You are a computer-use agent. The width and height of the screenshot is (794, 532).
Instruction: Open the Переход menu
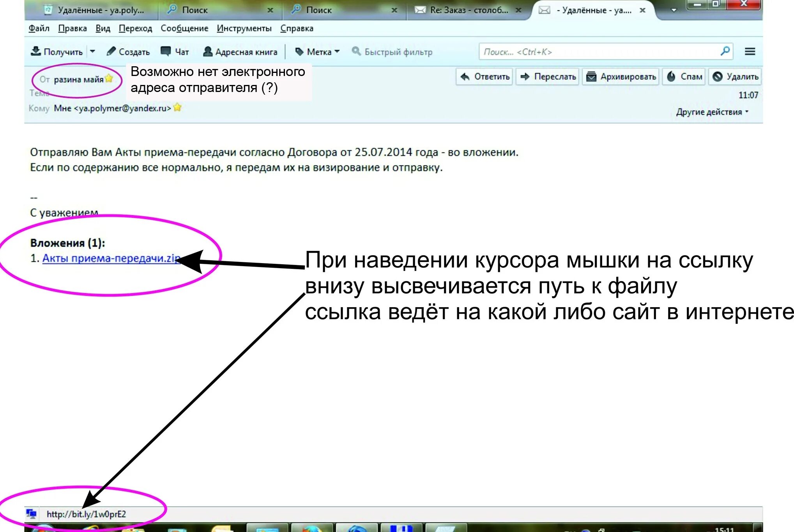point(136,28)
